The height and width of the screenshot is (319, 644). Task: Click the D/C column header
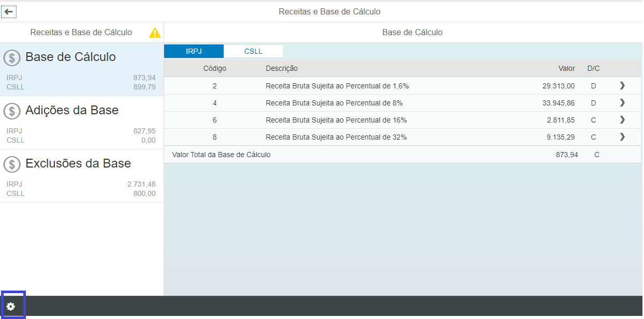click(x=593, y=68)
